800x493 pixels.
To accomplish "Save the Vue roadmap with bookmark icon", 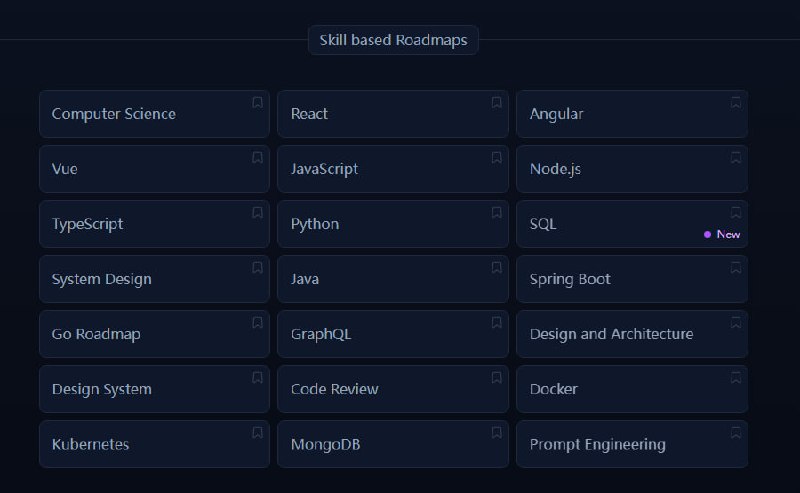I will coord(257,157).
